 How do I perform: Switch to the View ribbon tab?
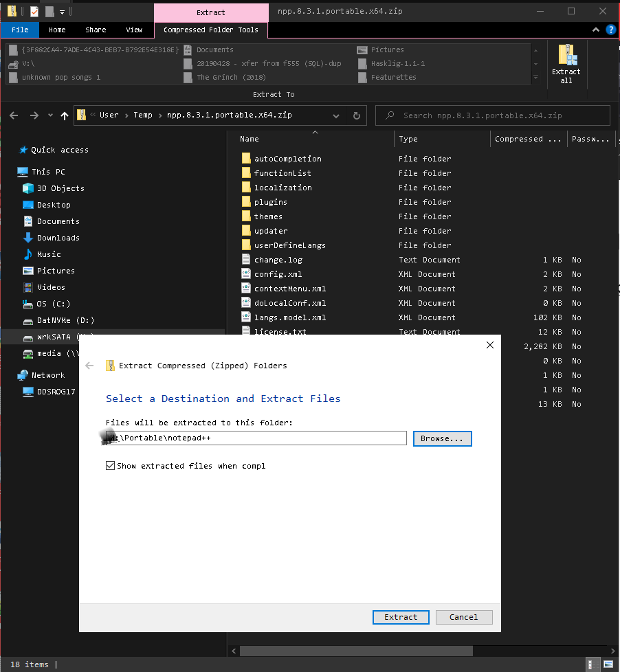coord(134,30)
